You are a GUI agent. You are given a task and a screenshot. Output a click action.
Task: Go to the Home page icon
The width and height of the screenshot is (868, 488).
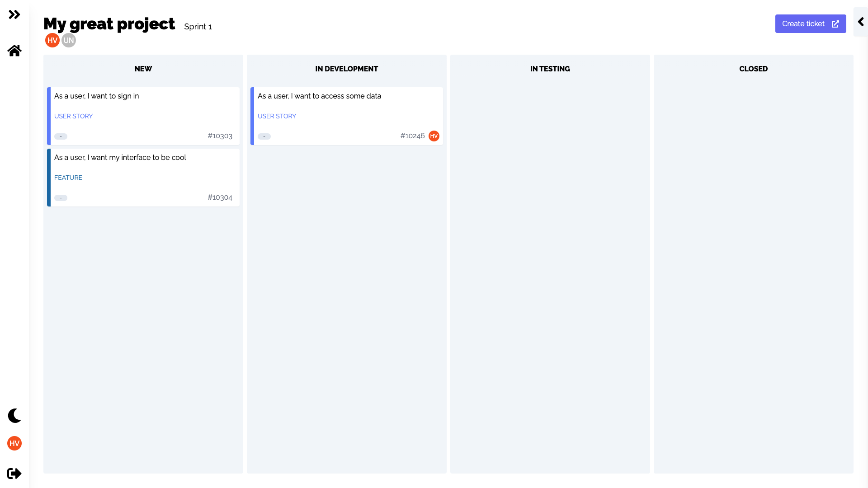click(14, 51)
